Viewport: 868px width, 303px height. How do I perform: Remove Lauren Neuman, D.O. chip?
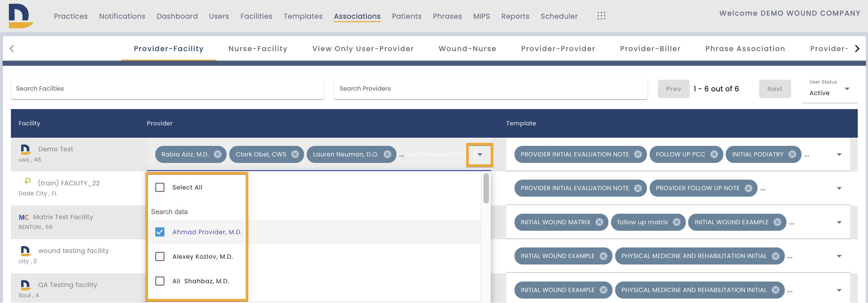(x=388, y=154)
